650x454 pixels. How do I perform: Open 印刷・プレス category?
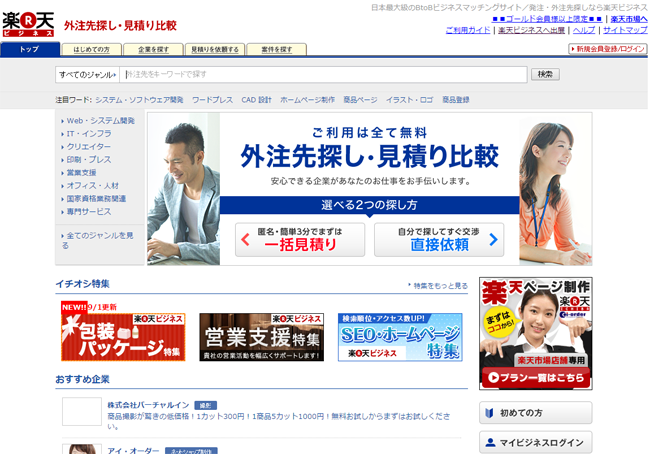(89, 160)
